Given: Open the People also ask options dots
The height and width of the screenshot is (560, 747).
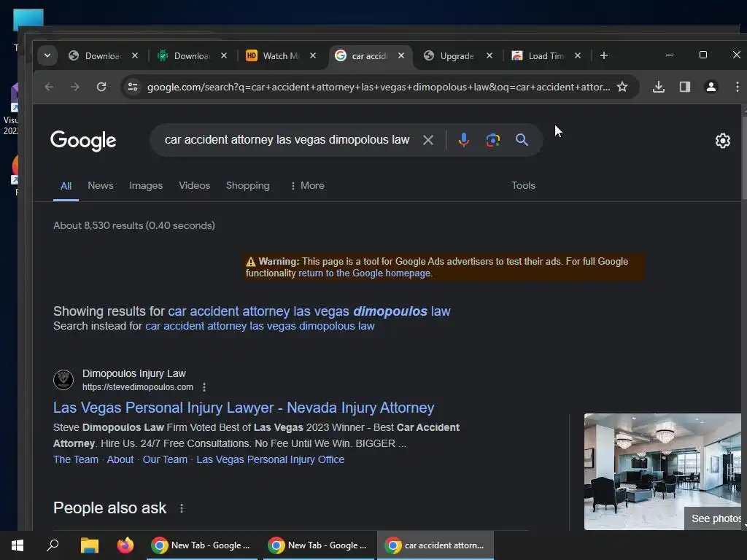Looking at the screenshot, I should click(x=182, y=508).
